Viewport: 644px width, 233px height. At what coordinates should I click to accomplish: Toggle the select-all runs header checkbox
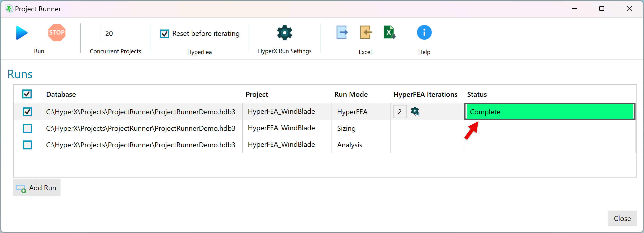(x=27, y=94)
